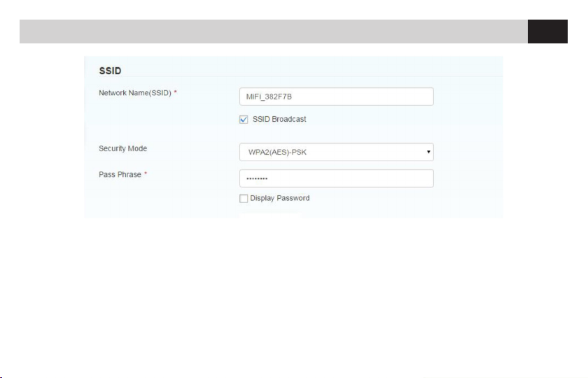The image size is (588, 378).
Task: Click the red asterisk beside Pass Phrase
Action: [x=146, y=174]
